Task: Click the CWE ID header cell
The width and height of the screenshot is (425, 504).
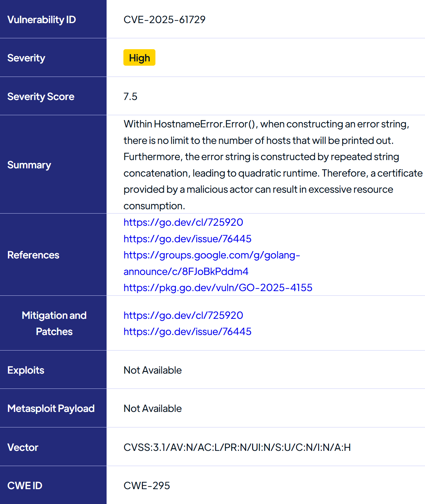Action: pos(53,485)
